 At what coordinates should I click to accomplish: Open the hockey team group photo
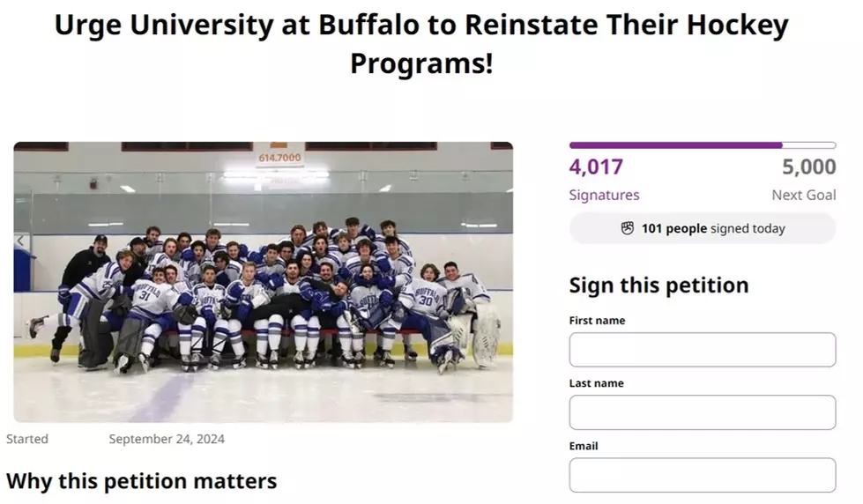[263, 282]
